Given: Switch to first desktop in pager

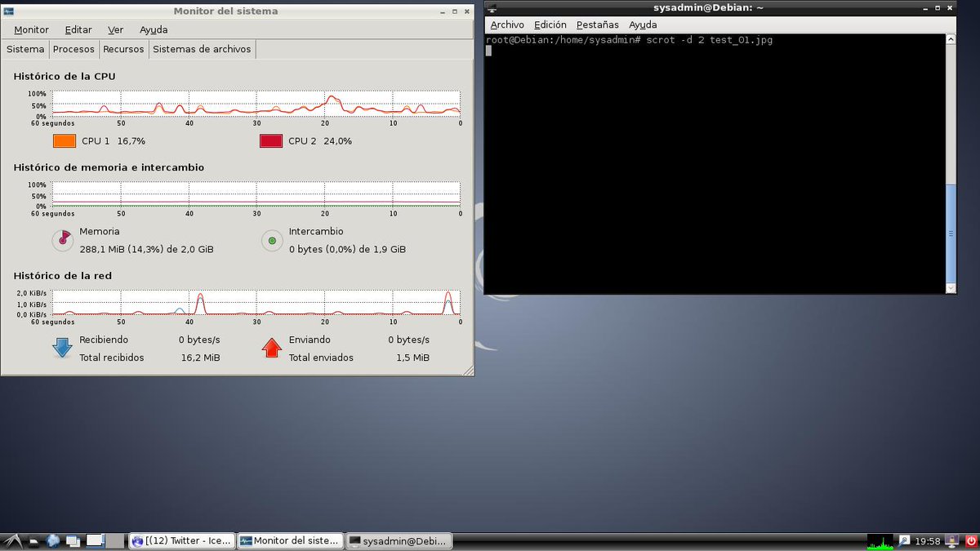Looking at the screenshot, I should click(x=96, y=540).
